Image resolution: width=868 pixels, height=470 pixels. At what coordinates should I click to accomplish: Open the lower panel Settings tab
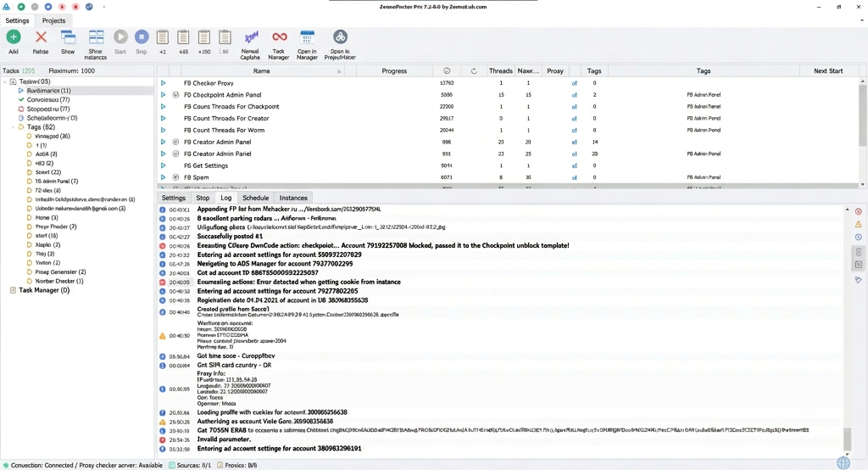tap(173, 198)
